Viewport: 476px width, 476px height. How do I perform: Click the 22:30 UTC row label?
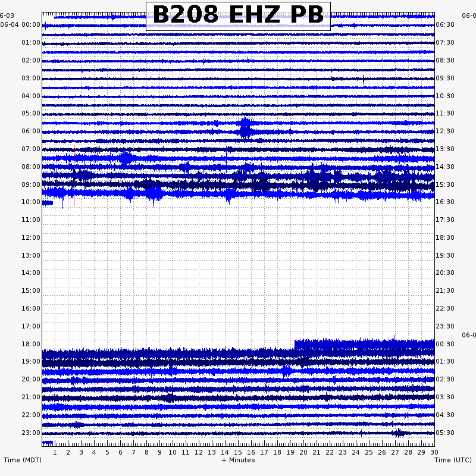[445, 308]
